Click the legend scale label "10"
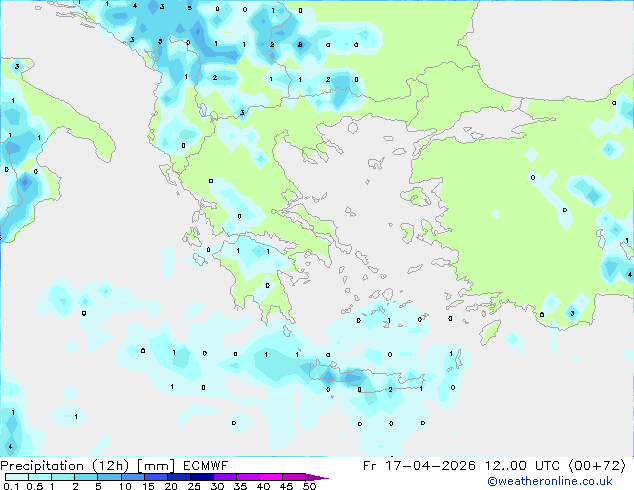Image resolution: width=634 pixels, height=490 pixels. [125, 486]
